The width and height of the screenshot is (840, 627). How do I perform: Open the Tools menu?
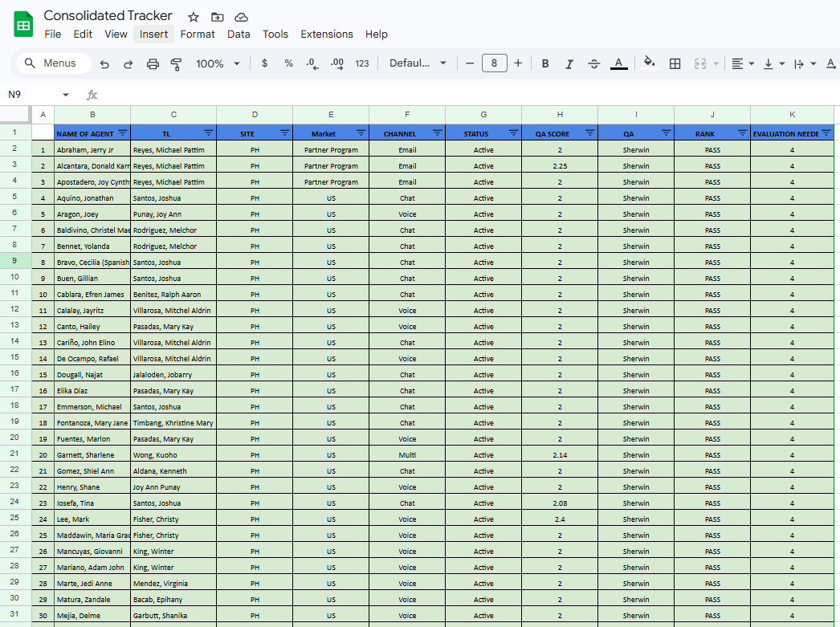pyautogui.click(x=275, y=35)
